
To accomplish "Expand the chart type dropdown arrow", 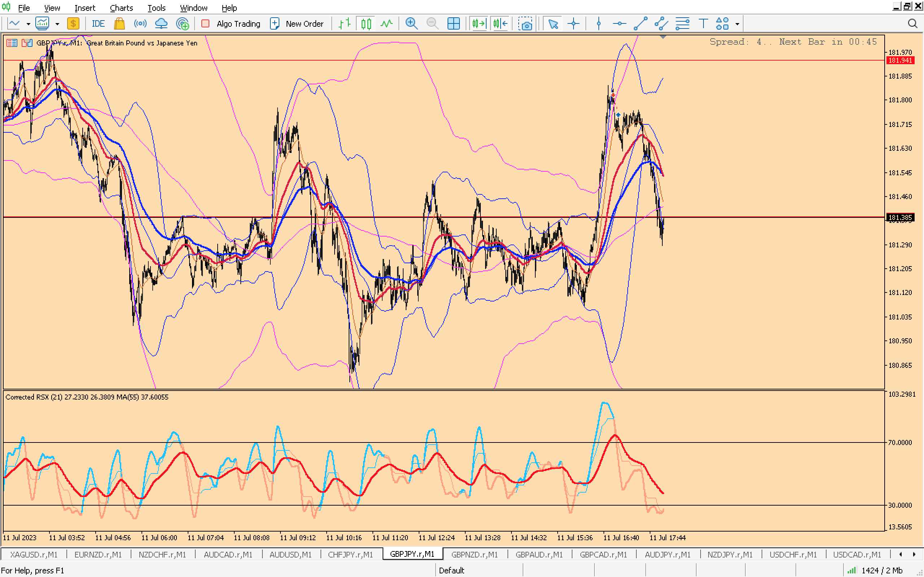I will [28, 24].
